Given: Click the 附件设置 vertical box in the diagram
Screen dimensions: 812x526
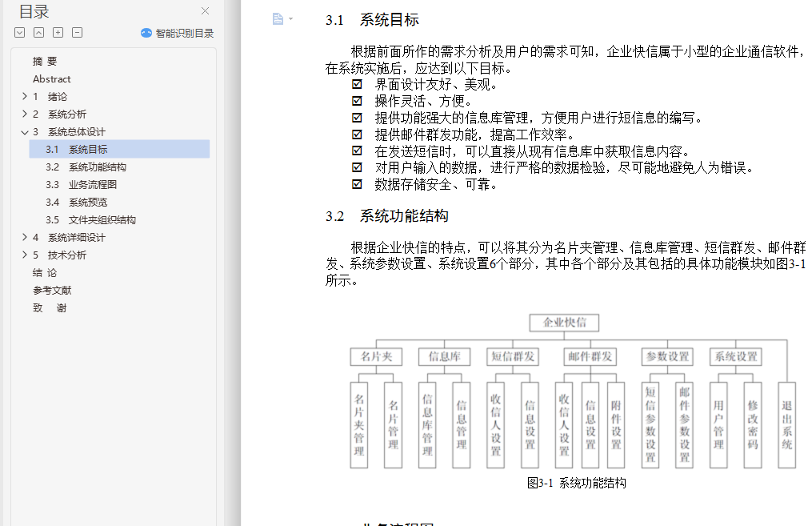Looking at the screenshot, I should click(616, 425).
